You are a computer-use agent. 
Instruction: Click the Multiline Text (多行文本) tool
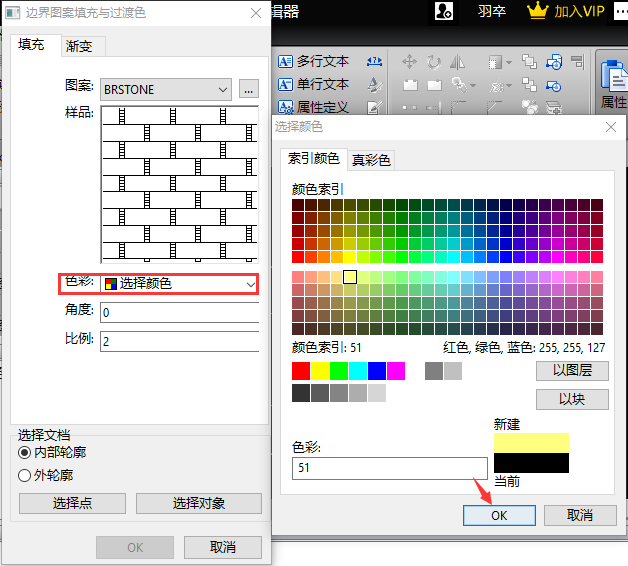coord(313,61)
